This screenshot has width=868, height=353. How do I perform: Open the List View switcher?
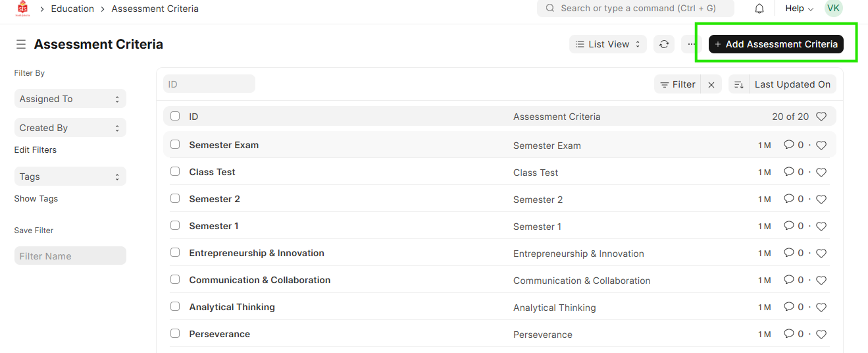point(608,44)
